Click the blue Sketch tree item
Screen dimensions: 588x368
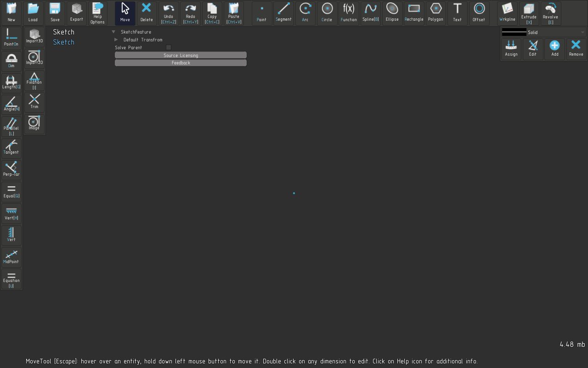click(63, 42)
